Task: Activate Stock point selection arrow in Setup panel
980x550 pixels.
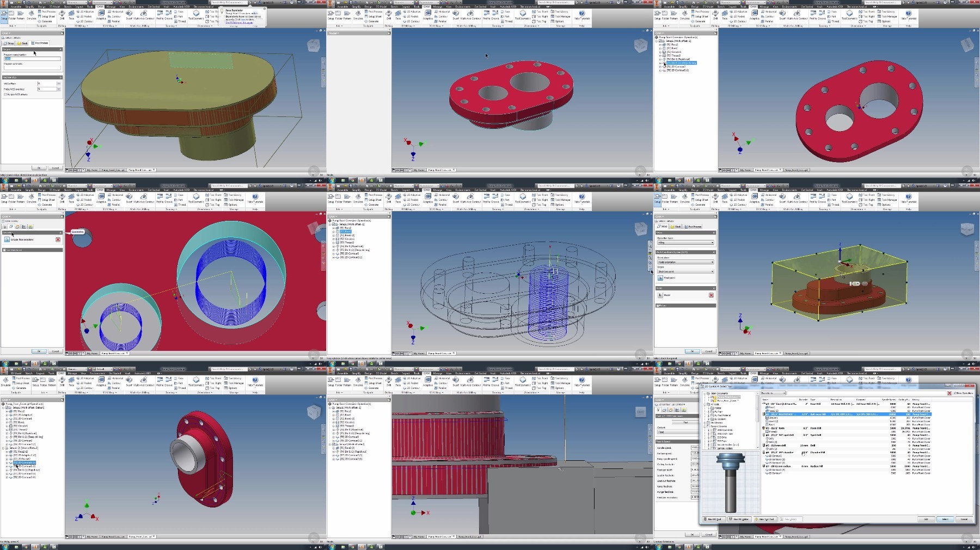Action: (x=660, y=278)
